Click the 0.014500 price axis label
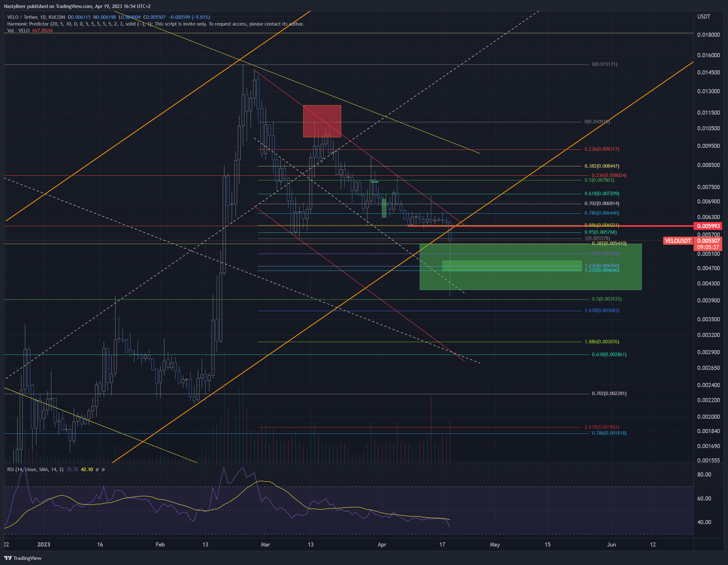The width and height of the screenshot is (728, 565). [x=708, y=73]
